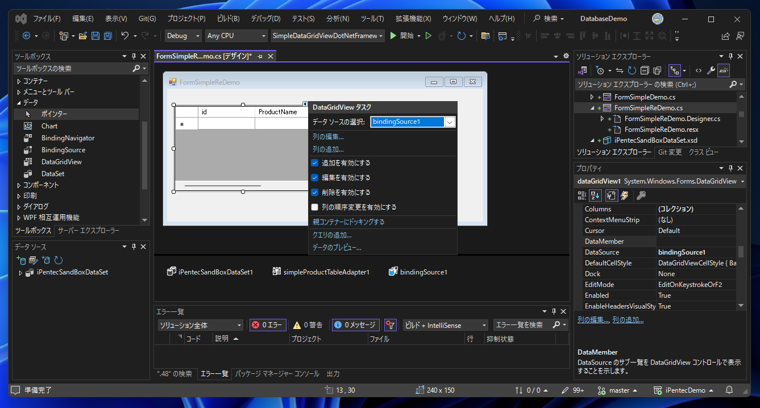Click the Open File folder icon
The width and height of the screenshot is (760, 408).
click(83, 36)
